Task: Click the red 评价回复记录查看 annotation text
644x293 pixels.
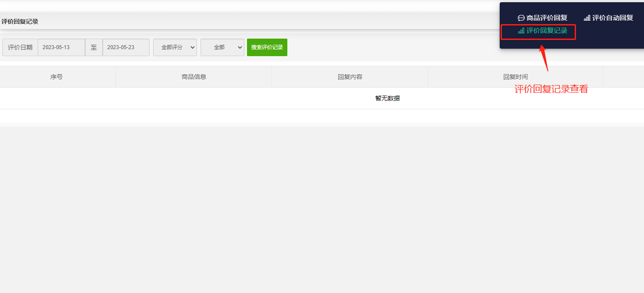Action: pos(551,89)
